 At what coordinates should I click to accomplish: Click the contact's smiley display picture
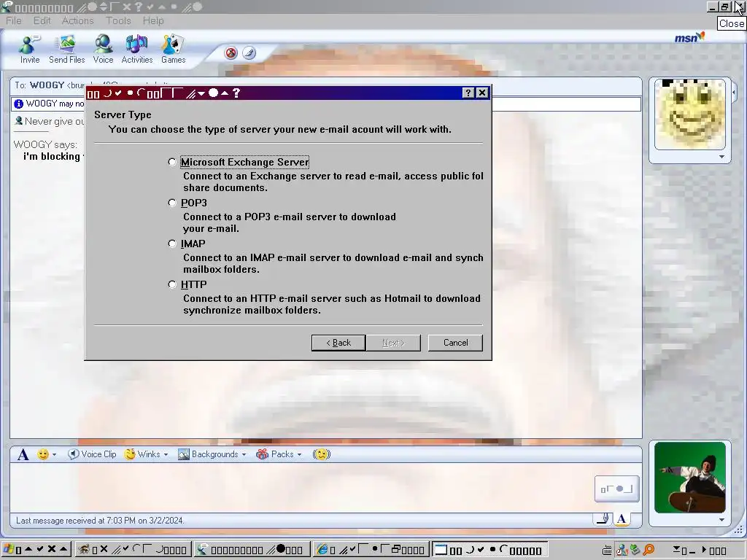tap(690, 114)
